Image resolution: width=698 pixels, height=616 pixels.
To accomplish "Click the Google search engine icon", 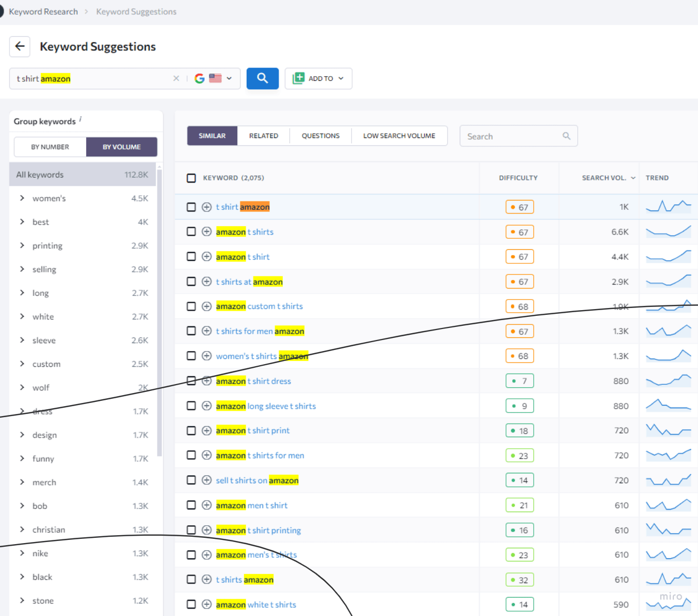I will point(199,78).
